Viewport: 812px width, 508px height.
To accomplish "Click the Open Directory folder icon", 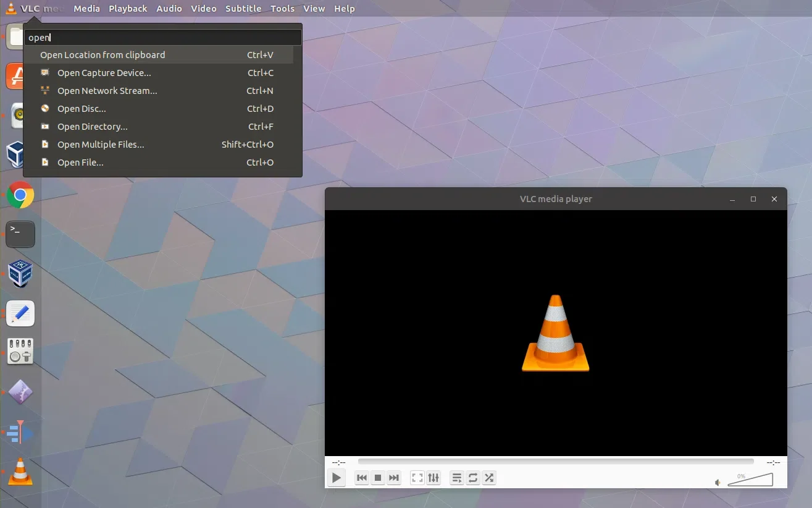I will click(44, 126).
